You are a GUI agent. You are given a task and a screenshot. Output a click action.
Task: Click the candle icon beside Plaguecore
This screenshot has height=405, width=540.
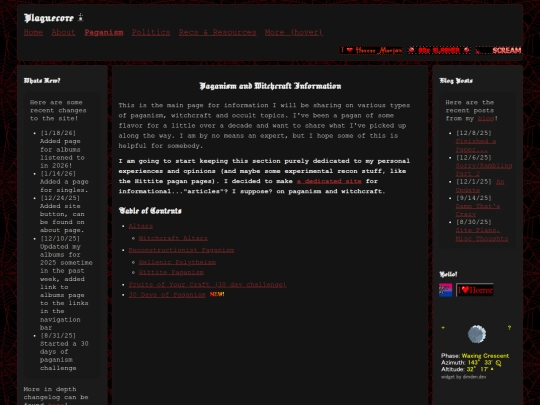tap(80, 17)
